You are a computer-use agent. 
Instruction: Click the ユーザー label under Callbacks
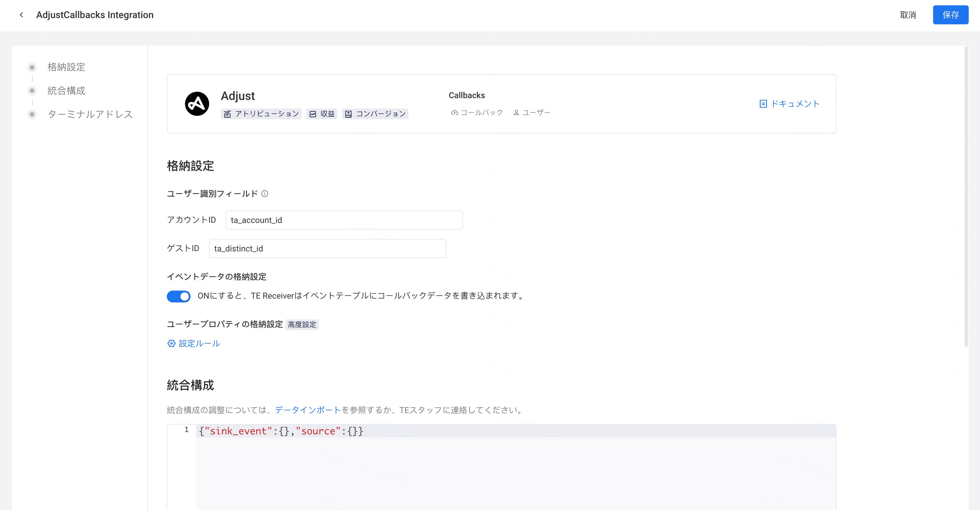pyautogui.click(x=536, y=112)
